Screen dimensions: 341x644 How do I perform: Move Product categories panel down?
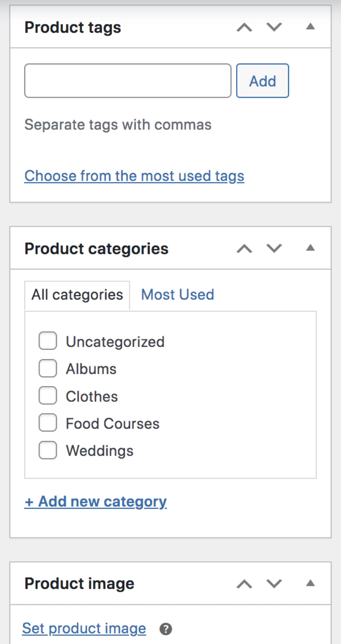(274, 248)
